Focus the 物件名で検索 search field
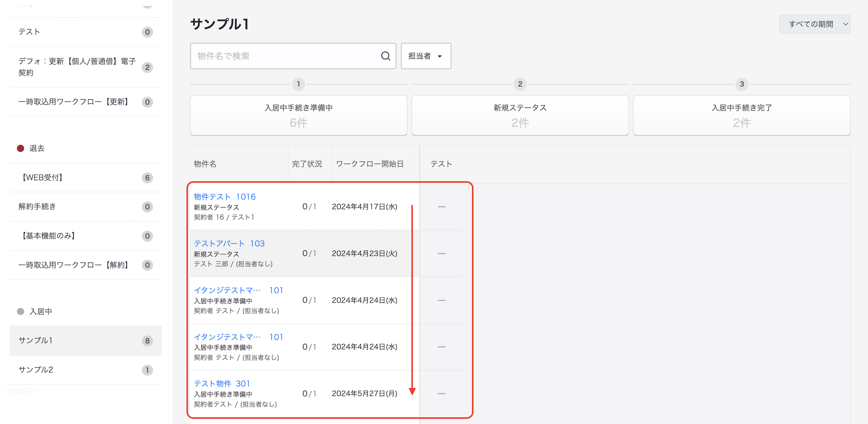This screenshot has height=424, width=868. pyautogui.click(x=293, y=56)
